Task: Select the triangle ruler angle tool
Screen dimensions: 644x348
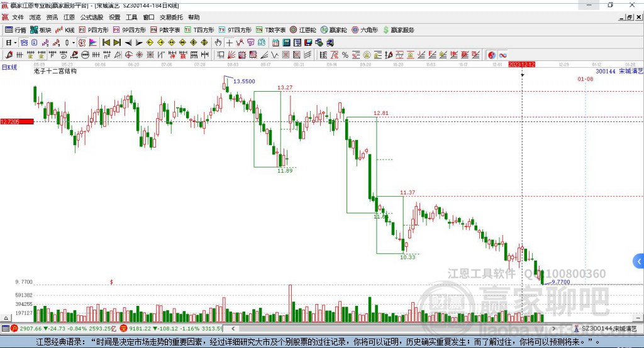Action: [x=118, y=55]
